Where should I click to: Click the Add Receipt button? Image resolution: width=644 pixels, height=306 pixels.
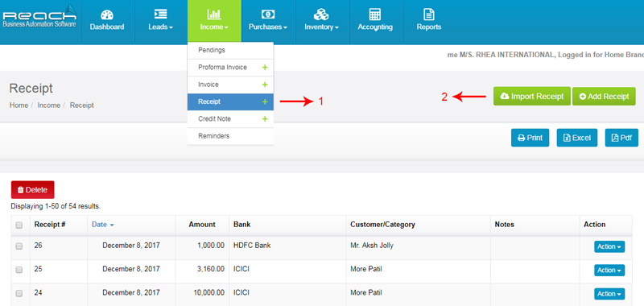coord(604,96)
